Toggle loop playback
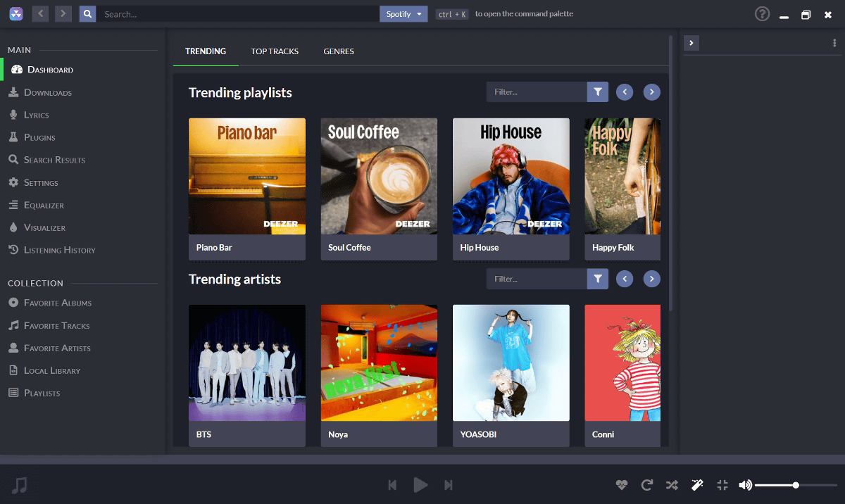This screenshot has height=504, width=845. tap(647, 485)
